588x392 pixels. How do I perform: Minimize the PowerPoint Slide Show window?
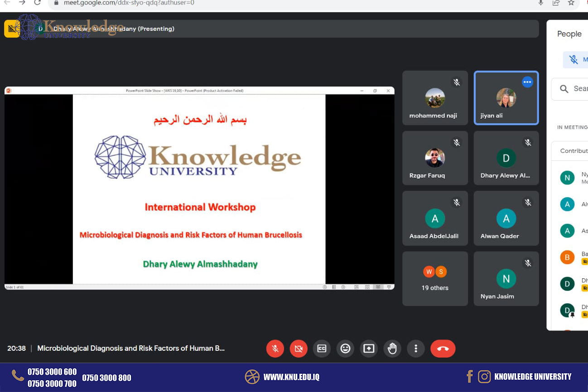click(362, 91)
